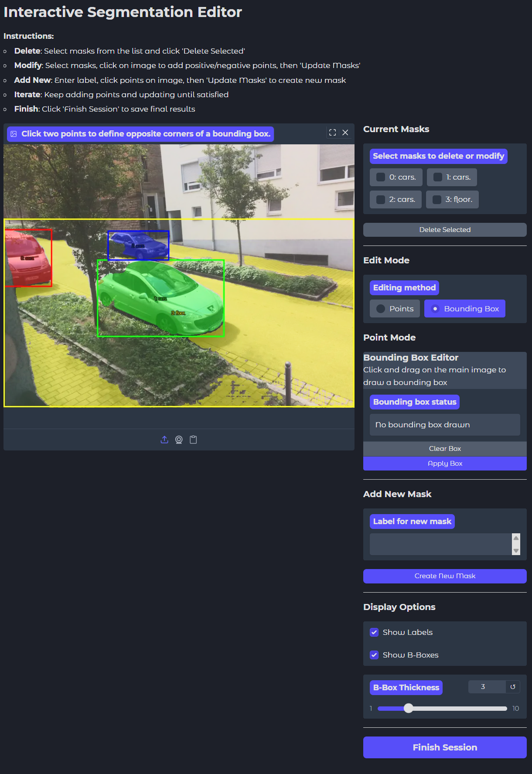The height and width of the screenshot is (774, 532).
Task: Click the 'Select masks to delete or modify' label
Action: click(438, 156)
